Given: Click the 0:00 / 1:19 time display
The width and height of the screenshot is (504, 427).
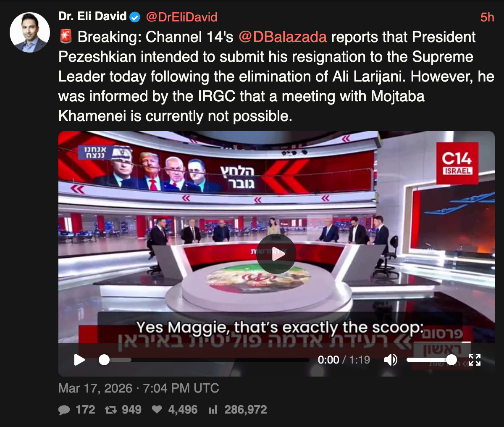Looking at the screenshot, I should click(344, 360).
